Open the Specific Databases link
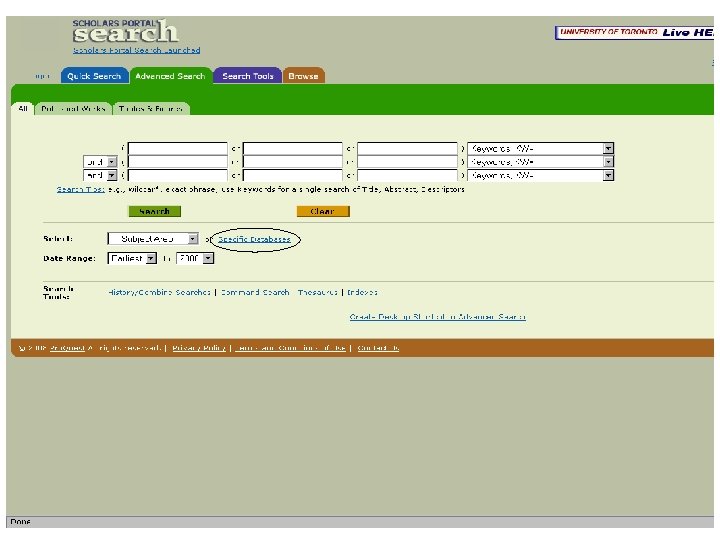 [254, 239]
